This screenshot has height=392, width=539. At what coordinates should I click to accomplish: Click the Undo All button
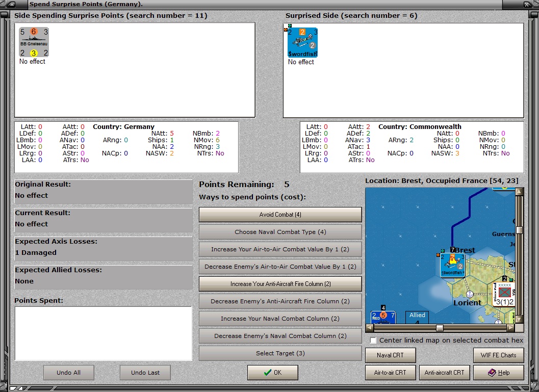tap(69, 373)
